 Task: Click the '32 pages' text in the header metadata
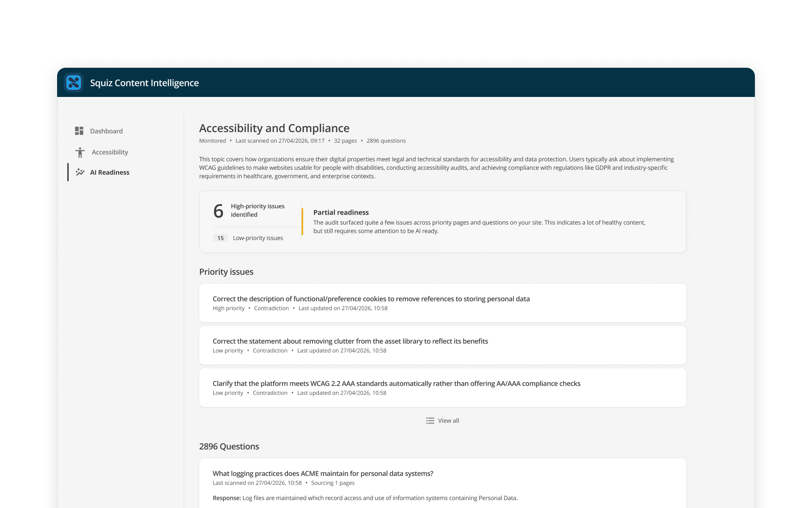346,141
